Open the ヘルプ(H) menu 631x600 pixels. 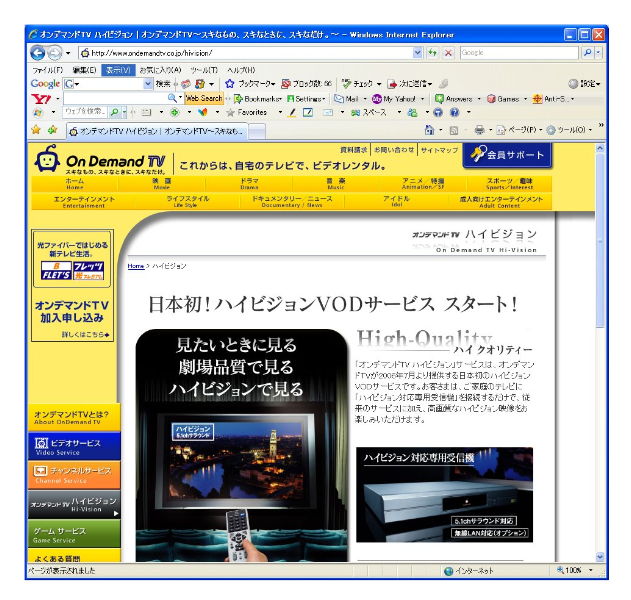coord(241,70)
